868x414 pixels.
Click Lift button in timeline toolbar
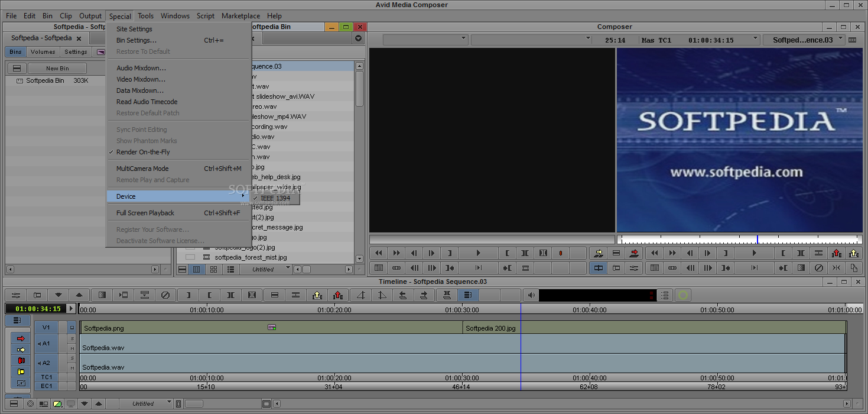coord(317,295)
